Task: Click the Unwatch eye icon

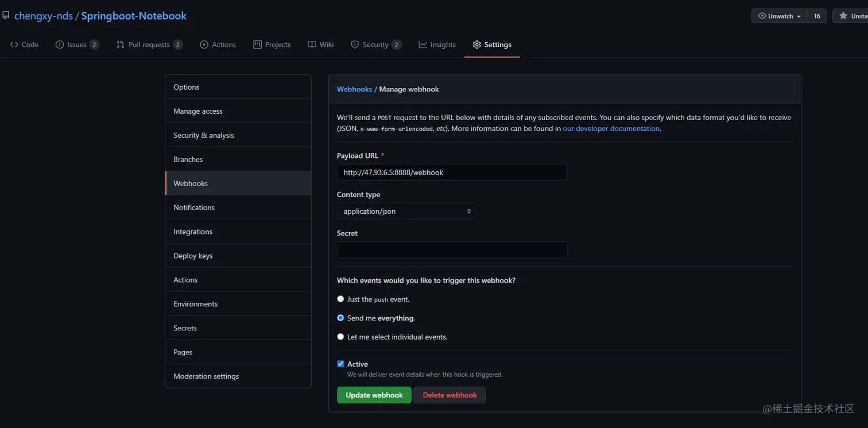Action: (x=762, y=16)
